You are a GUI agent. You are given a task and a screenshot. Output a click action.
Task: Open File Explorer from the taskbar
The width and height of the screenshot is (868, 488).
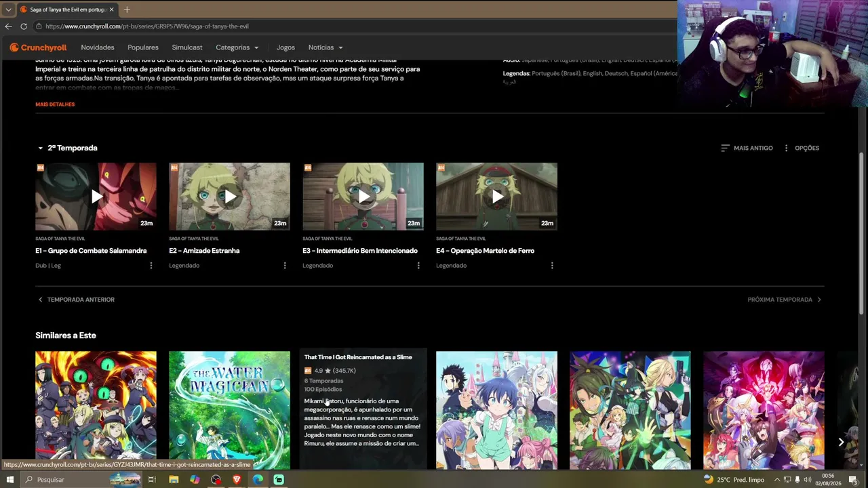pyautogui.click(x=174, y=480)
